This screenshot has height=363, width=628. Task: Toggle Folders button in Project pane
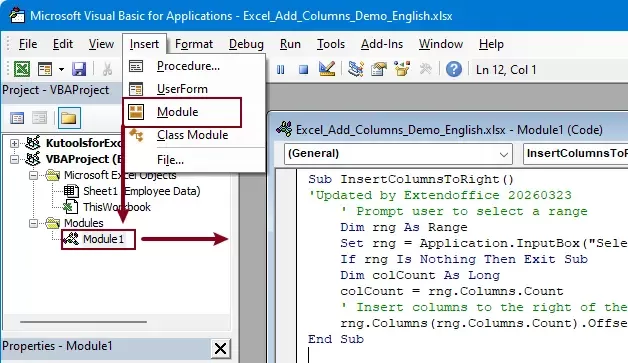pos(69,118)
